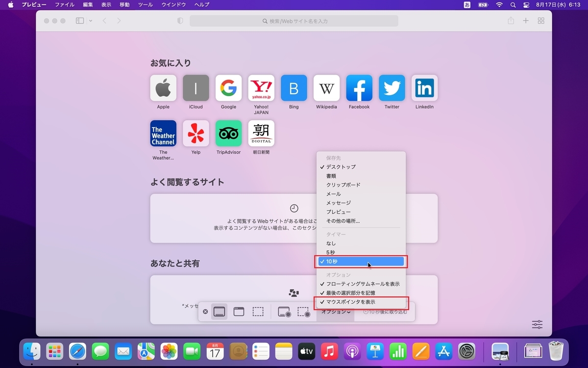The height and width of the screenshot is (368, 588).
Task: Toggle フローティングサムネールを表示 option
Action: tap(361, 284)
